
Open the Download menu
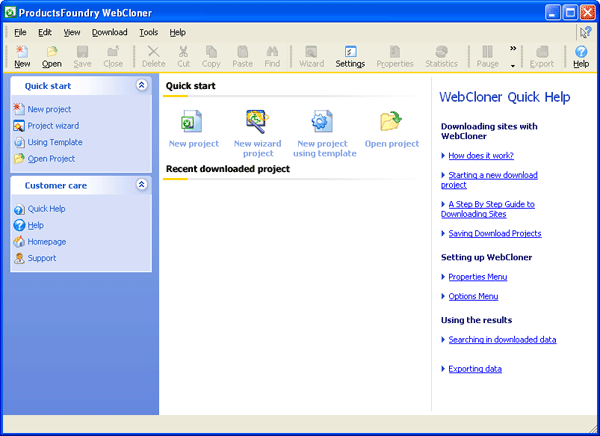pos(109,33)
